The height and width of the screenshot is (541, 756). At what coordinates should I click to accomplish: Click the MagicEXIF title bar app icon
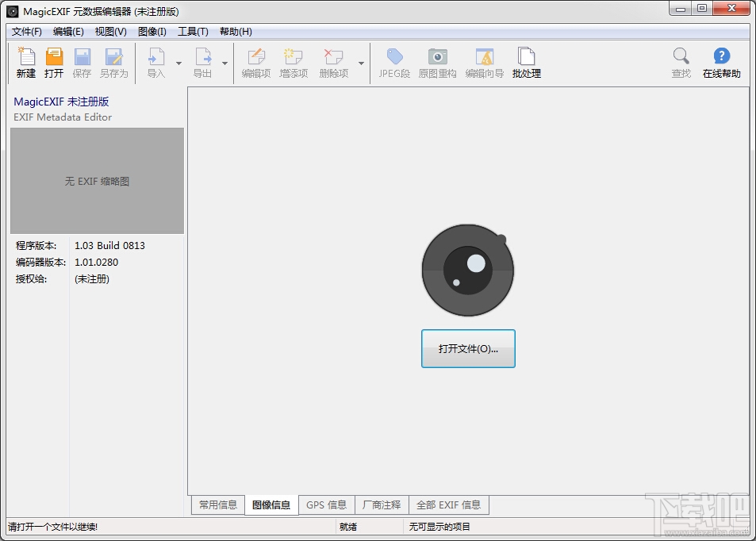pyautogui.click(x=13, y=11)
